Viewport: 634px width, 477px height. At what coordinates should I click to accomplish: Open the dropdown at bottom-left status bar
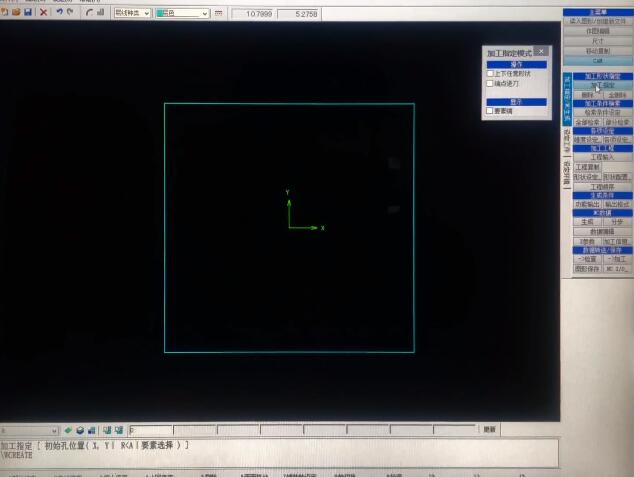click(55, 430)
